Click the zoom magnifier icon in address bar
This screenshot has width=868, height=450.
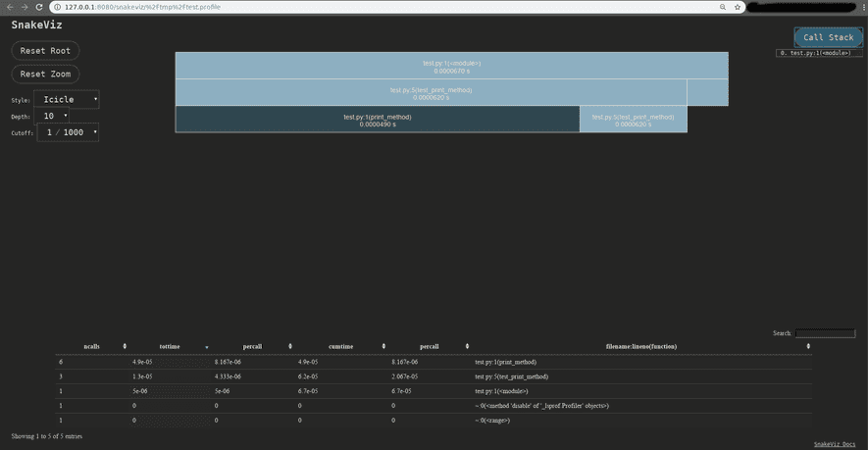point(723,7)
